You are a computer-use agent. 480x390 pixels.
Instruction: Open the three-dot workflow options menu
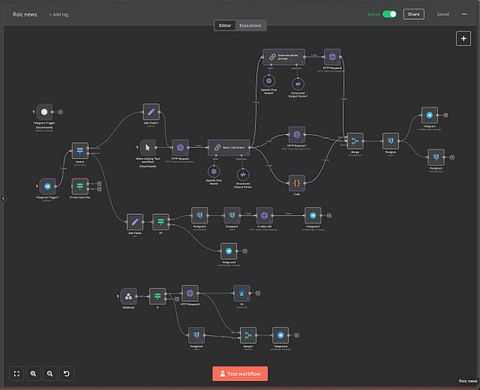(x=464, y=14)
